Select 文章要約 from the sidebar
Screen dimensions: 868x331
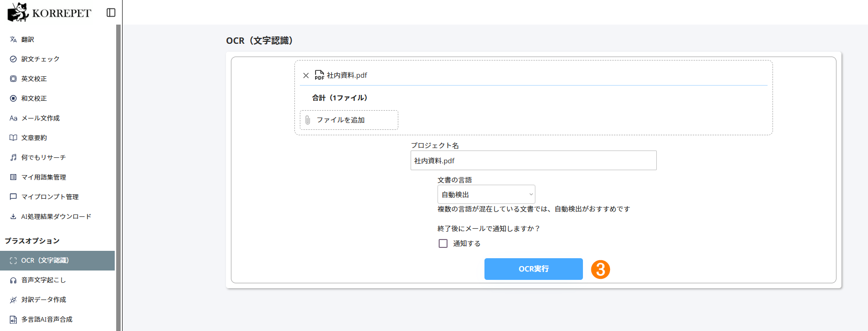click(57, 138)
